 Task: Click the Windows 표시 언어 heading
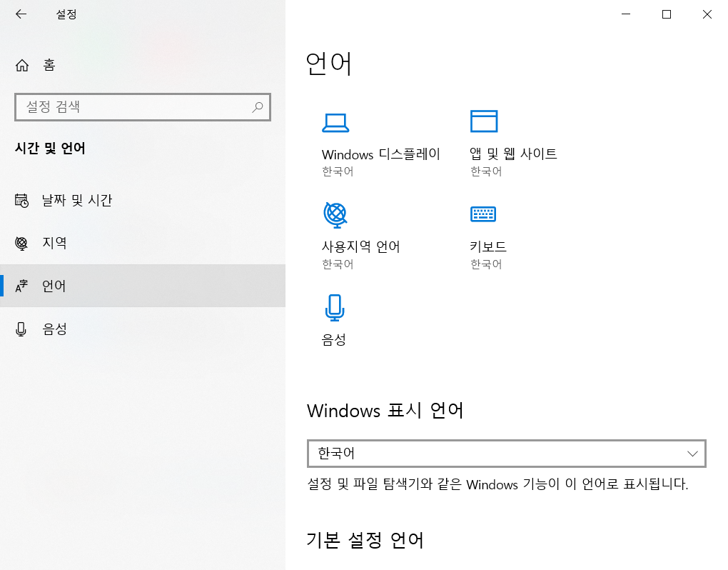[x=385, y=411]
